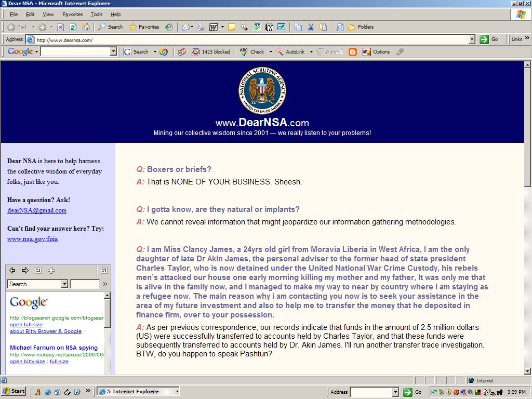Image resolution: width=532 pixels, height=399 pixels.
Task: Open the View menu
Action: tap(48, 14)
